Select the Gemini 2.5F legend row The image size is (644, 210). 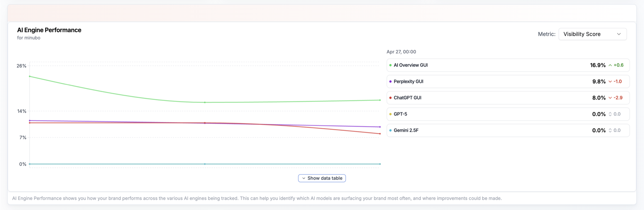508,130
